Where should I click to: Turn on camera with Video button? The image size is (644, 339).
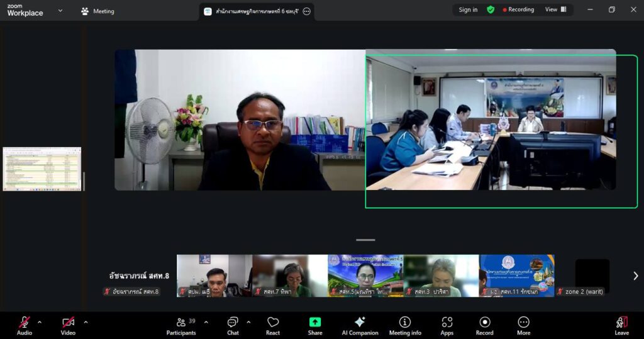68,325
